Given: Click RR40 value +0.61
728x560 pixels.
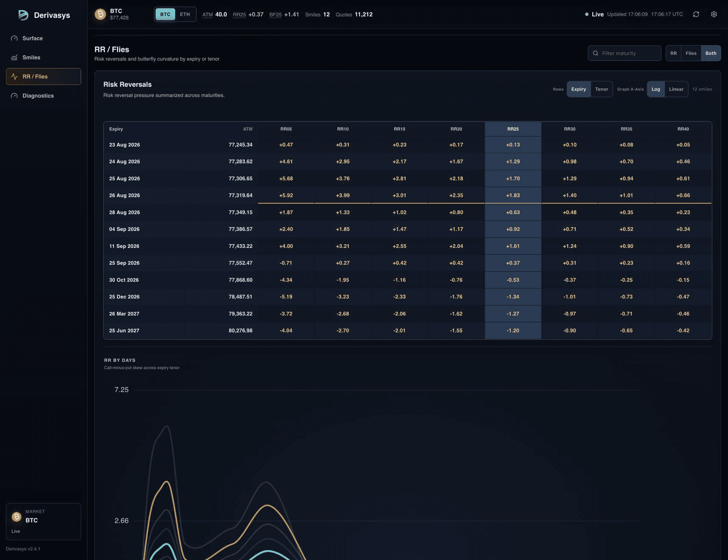Looking at the screenshot, I should (683, 179).
